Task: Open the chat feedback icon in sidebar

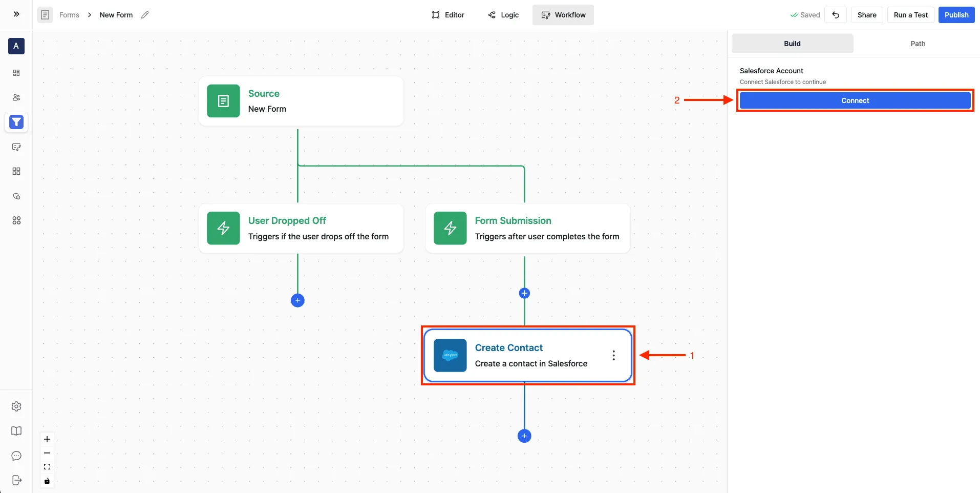Action: 16,456
